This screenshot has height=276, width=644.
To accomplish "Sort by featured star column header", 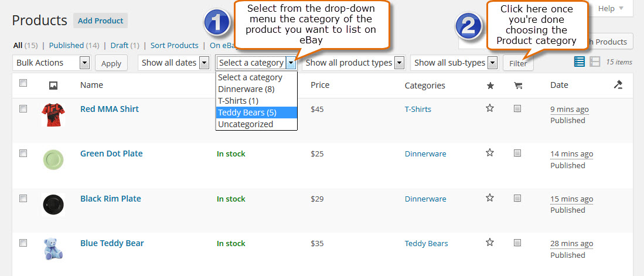I will (x=489, y=86).
